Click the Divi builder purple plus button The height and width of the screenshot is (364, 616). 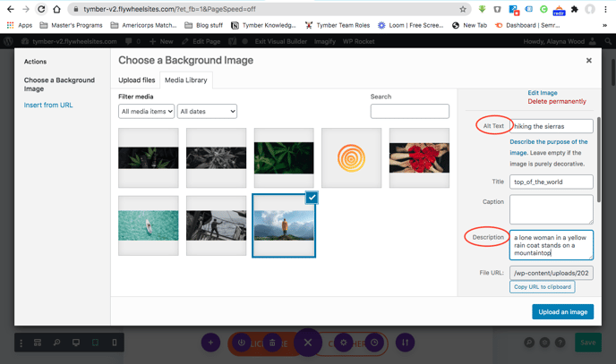point(210,343)
